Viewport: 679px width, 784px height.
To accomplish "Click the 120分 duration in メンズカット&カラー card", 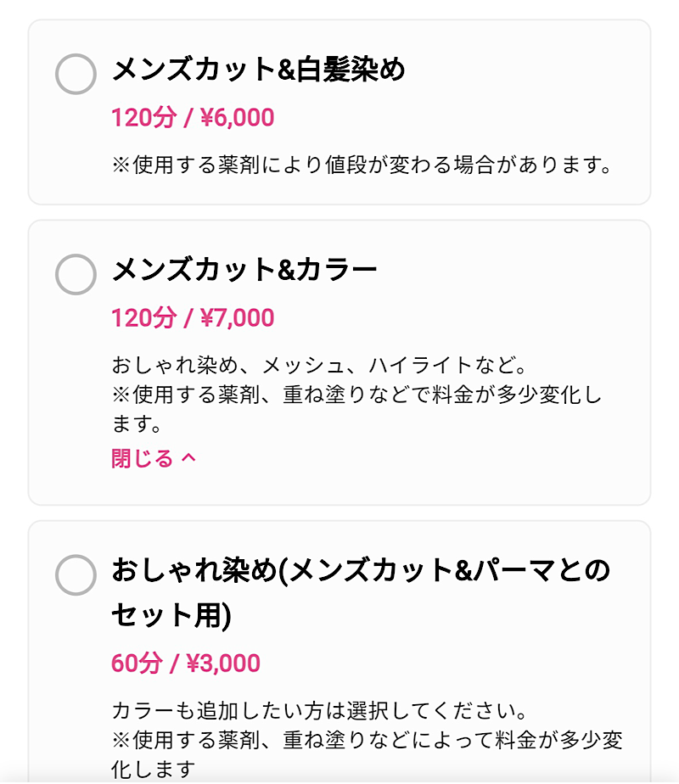I will [x=143, y=319].
